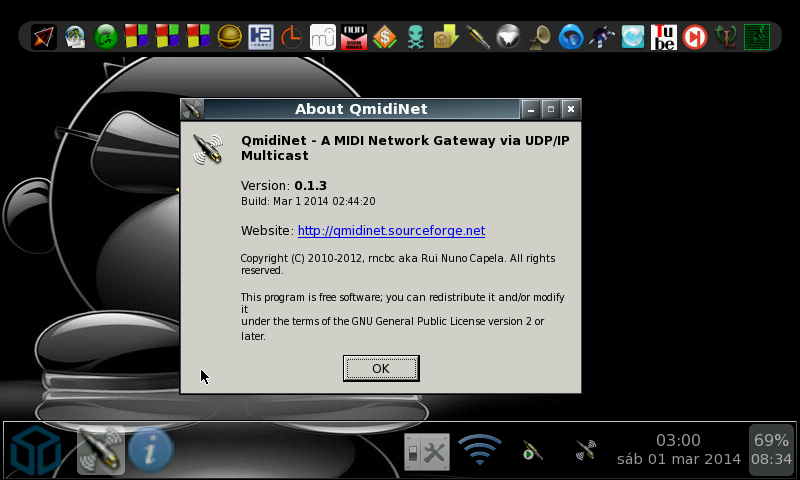This screenshot has height=480, width=800.
Task: Minimize the About QmidiNet dialog
Action: pyautogui.click(x=531, y=109)
